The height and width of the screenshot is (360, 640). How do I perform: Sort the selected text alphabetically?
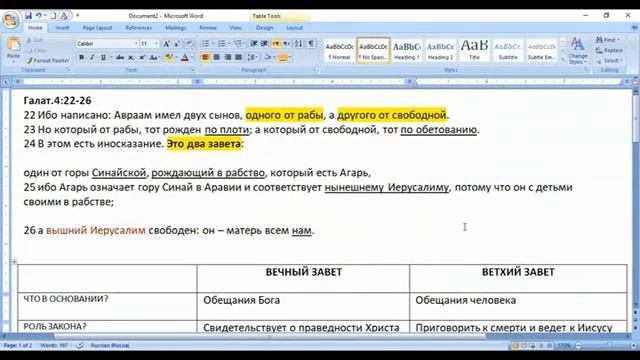coord(298,44)
